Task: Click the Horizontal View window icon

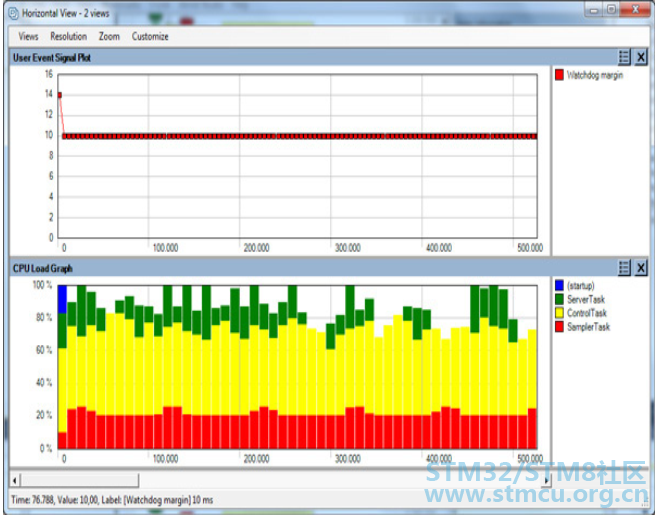Action: click(x=14, y=13)
